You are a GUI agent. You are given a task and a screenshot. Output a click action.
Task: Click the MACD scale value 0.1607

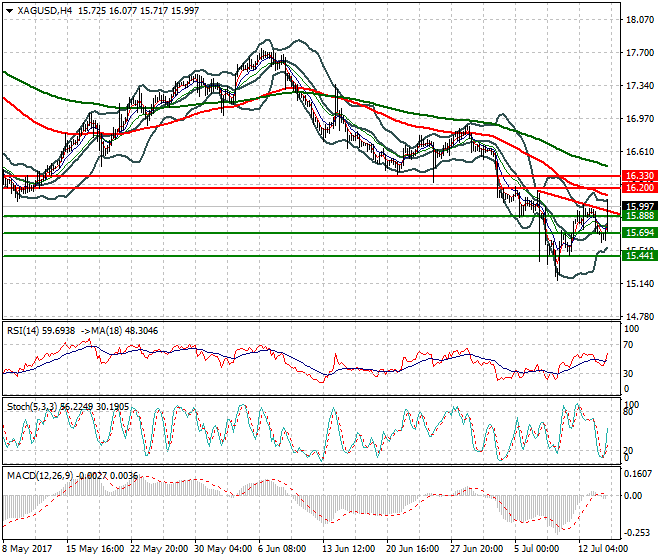pyautogui.click(x=638, y=474)
